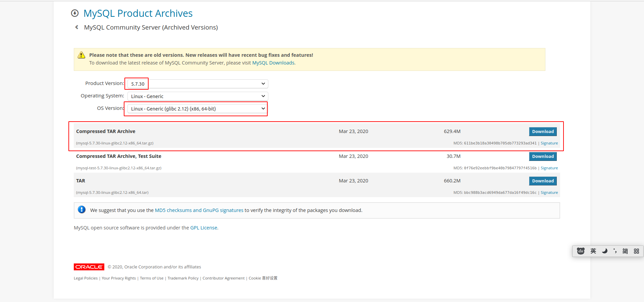Click the yellow warning triangle icon
644x302 pixels.
pyautogui.click(x=81, y=55)
